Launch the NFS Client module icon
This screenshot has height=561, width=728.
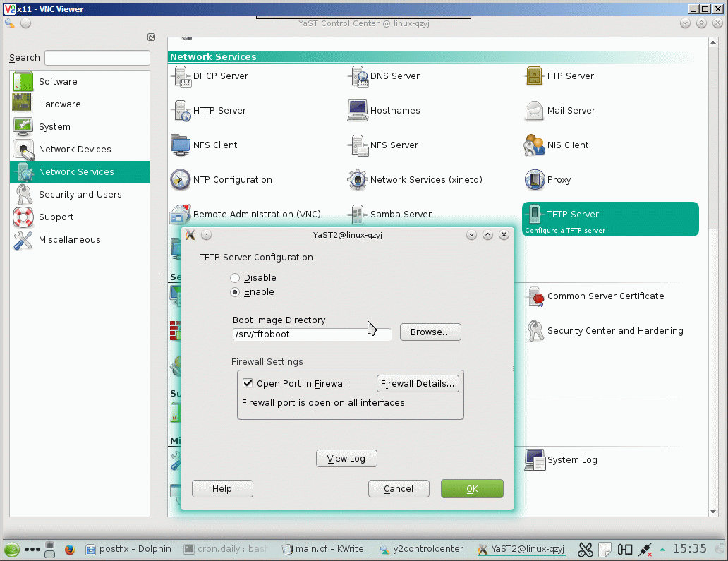point(180,145)
